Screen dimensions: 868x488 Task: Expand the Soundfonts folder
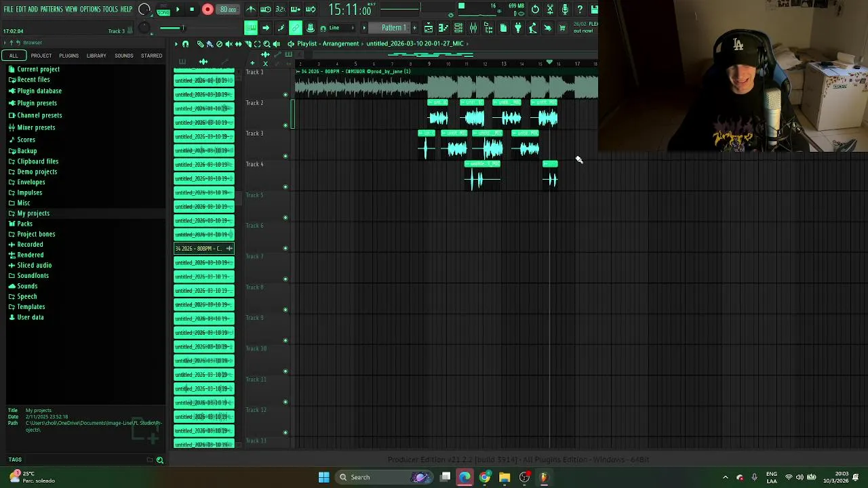[33, 276]
